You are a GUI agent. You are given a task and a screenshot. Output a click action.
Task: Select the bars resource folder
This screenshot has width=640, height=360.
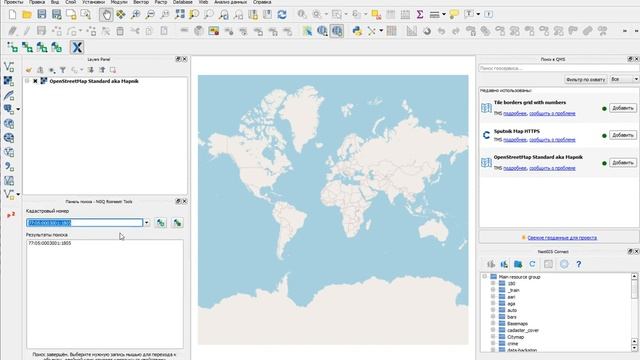point(512,317)
